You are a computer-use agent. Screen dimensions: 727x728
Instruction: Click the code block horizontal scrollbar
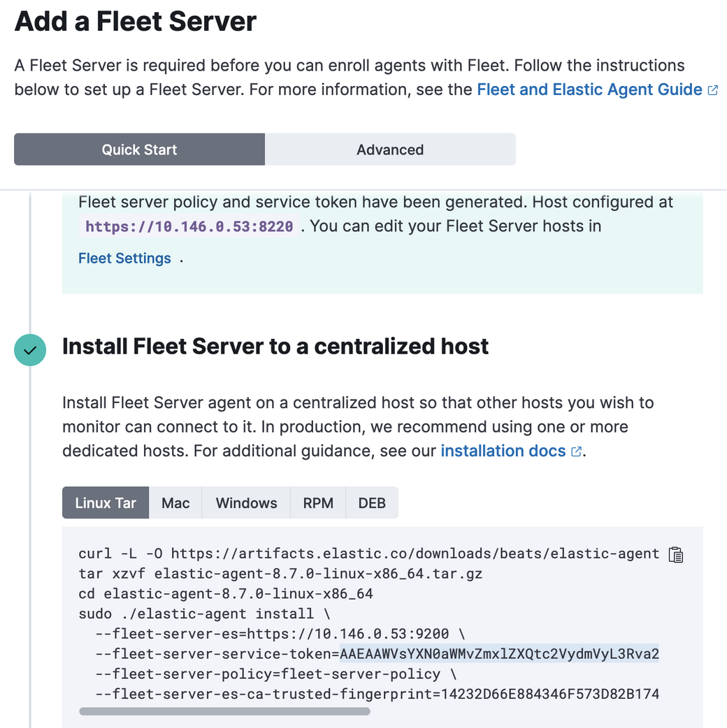click(x=224, y=711)
